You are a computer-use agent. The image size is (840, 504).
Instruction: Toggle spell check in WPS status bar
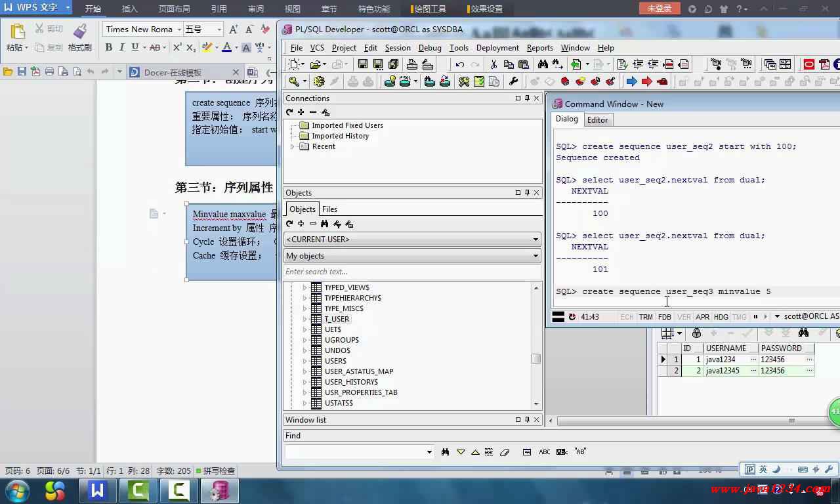[215, 471]
